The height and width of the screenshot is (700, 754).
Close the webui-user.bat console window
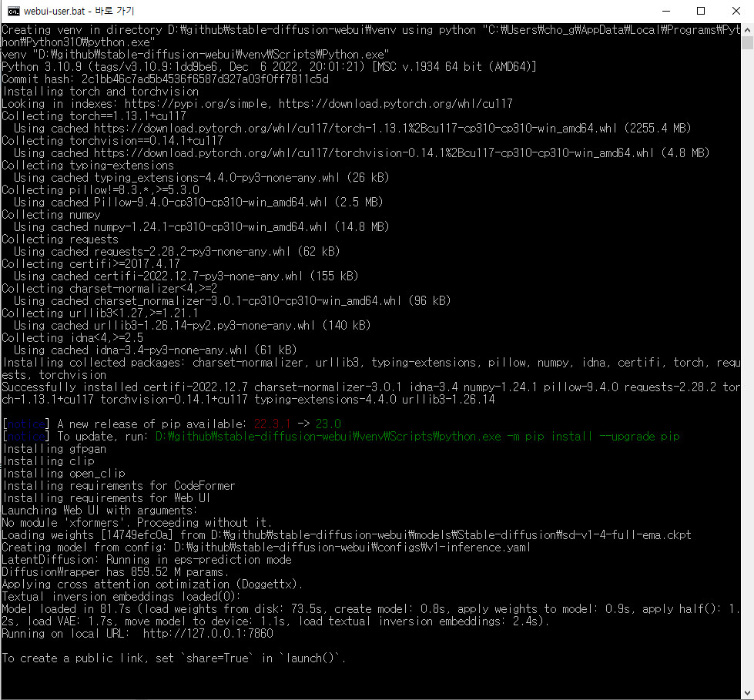point(736,11)
